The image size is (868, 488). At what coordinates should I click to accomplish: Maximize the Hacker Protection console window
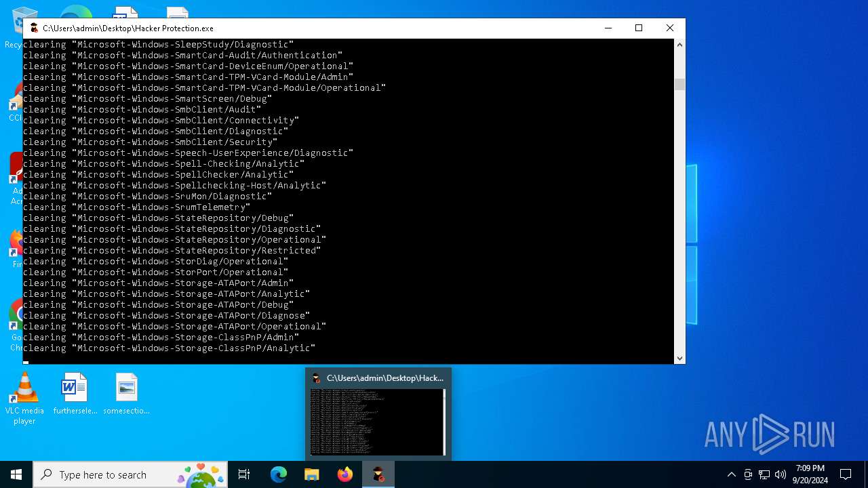point(639,28)
